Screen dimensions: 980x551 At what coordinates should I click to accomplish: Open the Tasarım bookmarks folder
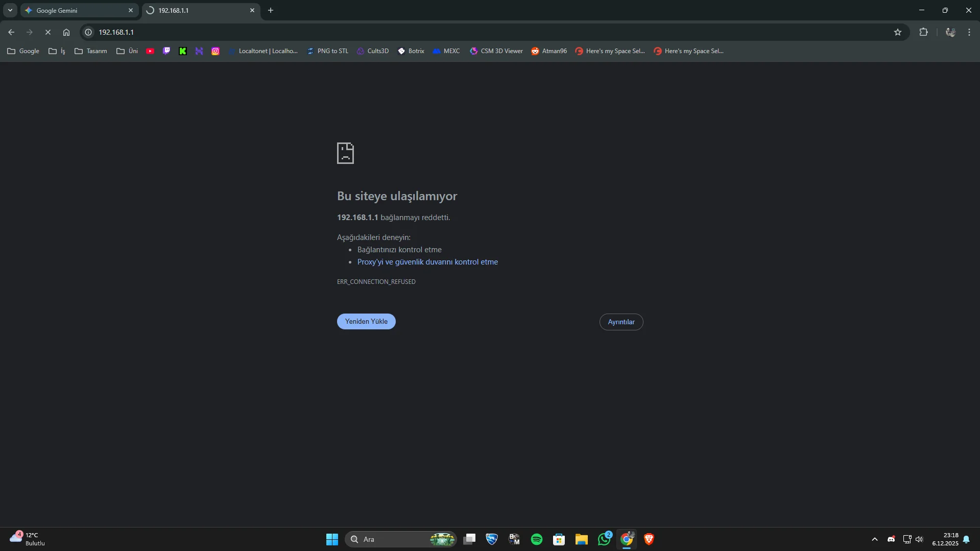click(91, 51)
